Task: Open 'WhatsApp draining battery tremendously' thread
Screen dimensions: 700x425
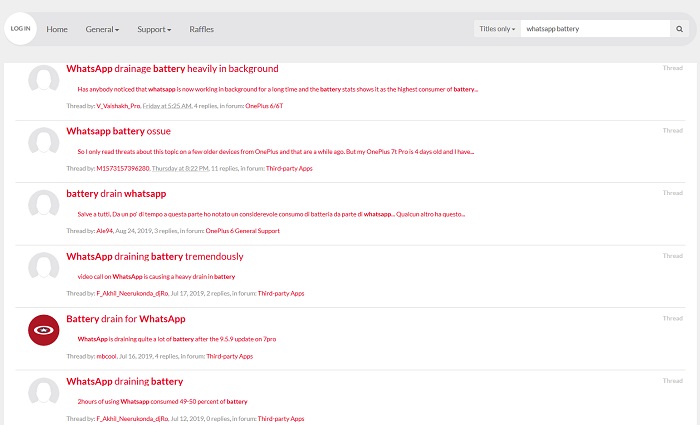Action: coord(155,257)
